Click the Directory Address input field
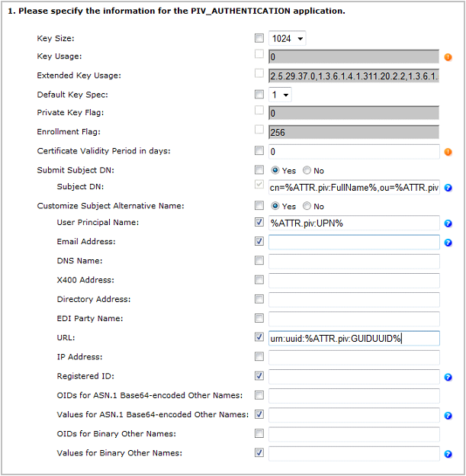This screenshot has height=476, width=466. 354,300
